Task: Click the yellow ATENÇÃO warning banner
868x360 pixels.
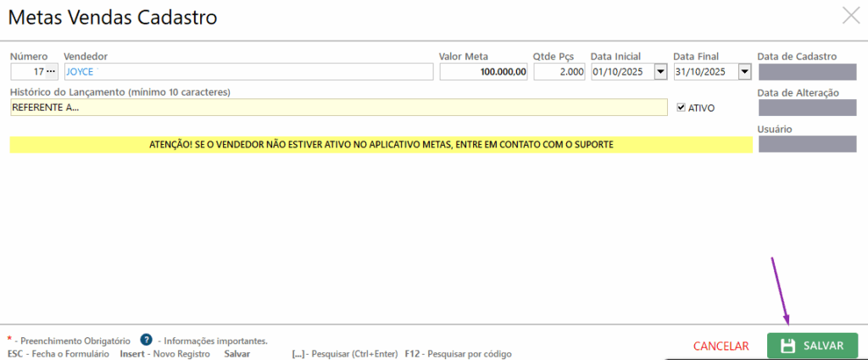Action: click(x=381, y=145)
